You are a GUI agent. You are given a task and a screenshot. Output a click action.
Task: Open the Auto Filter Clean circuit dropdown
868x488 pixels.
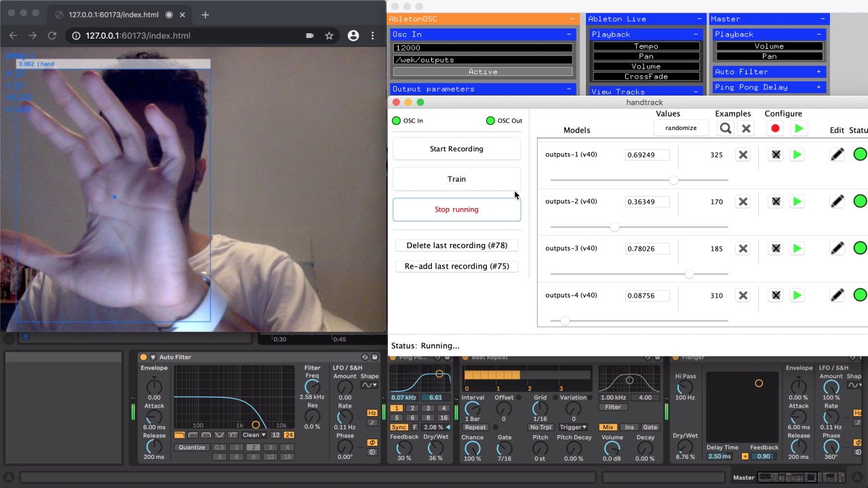(254, 435)
